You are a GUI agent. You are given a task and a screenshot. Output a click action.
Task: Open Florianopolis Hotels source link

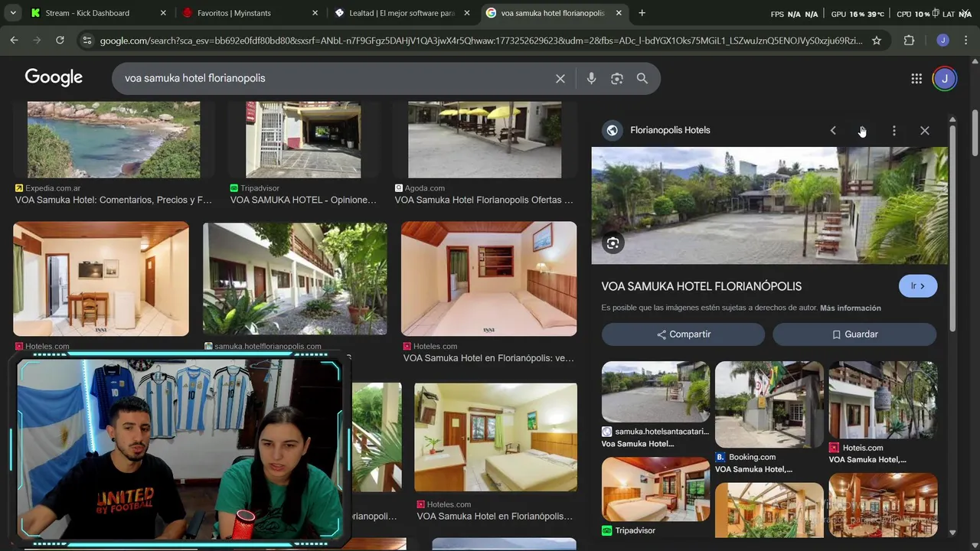670,130
